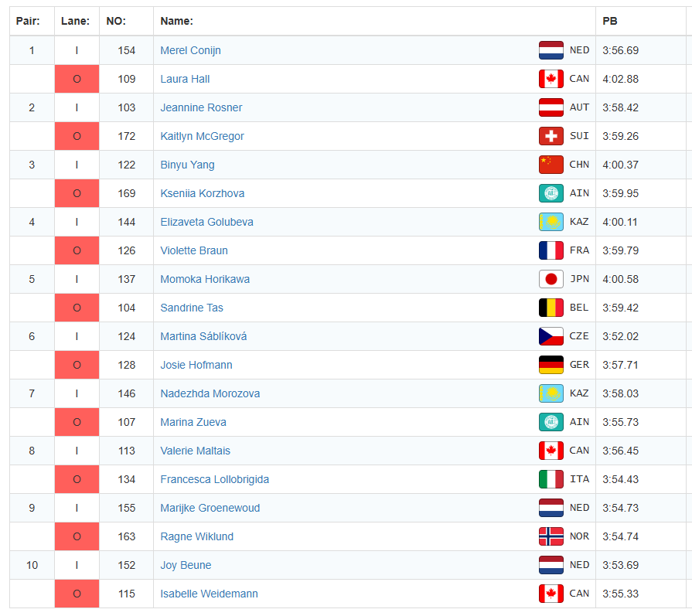Open Valerie Maltais' profile link
Screen dimensions: 692x616
pyautogui.click(x=195, y=451)
